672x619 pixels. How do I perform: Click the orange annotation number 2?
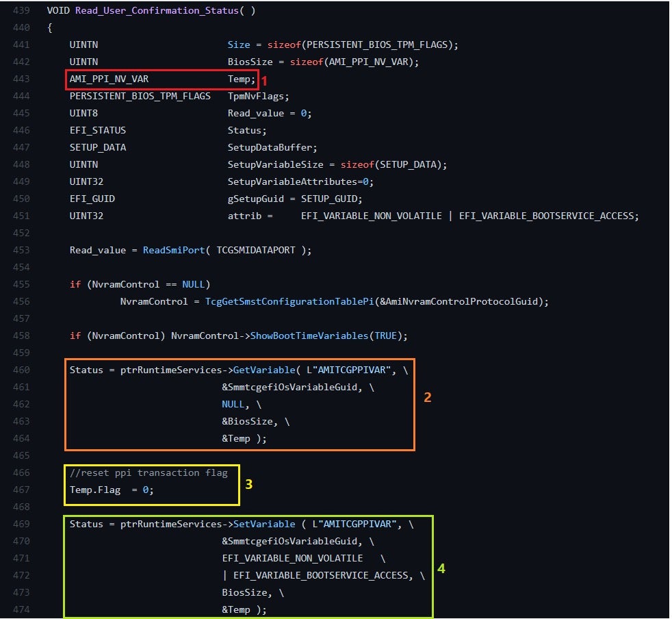[x=428, y=397]
